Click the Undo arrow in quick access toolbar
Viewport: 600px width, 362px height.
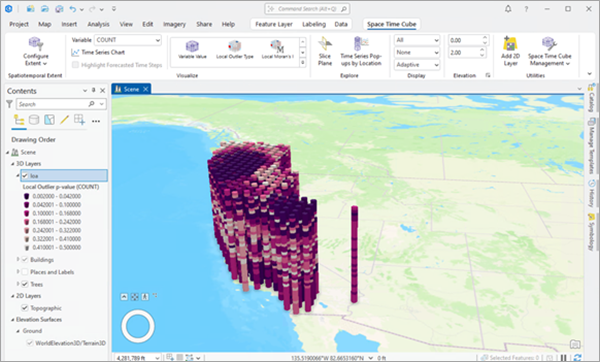point(72,9)
